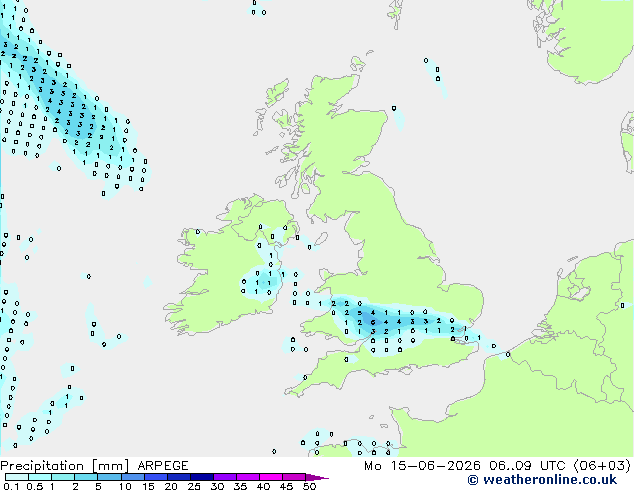Click the legend value '0.1'

(x=11, y=486)
